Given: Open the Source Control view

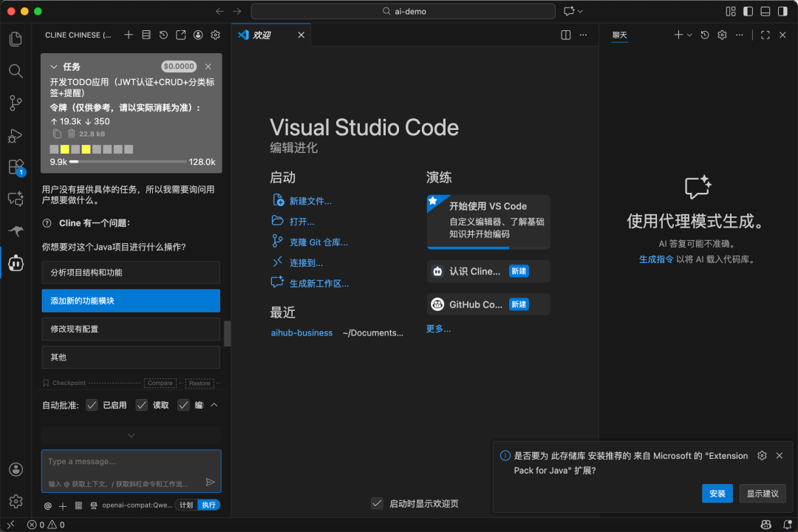Looking at the screenshot, I should click(x=16, y=103).
